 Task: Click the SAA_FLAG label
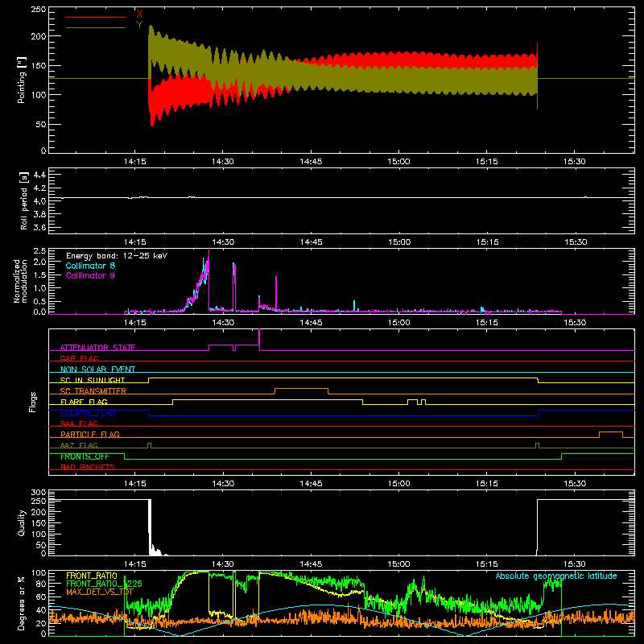point(79,423)
